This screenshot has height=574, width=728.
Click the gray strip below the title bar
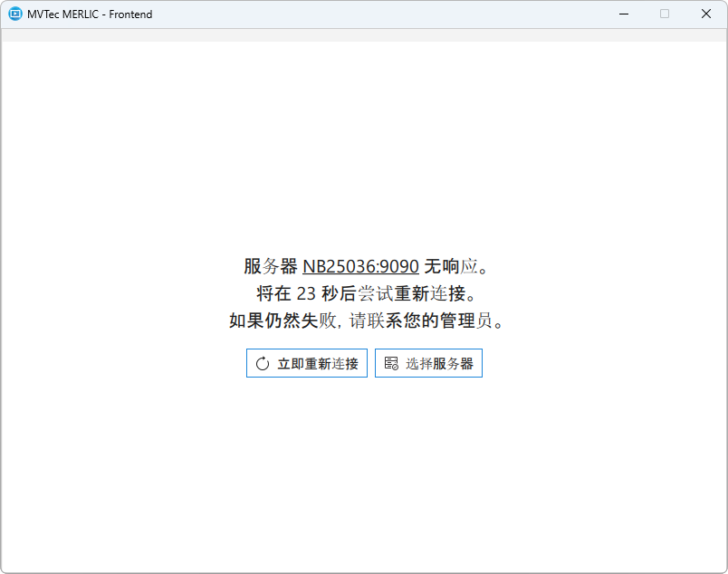coord(362,35)
